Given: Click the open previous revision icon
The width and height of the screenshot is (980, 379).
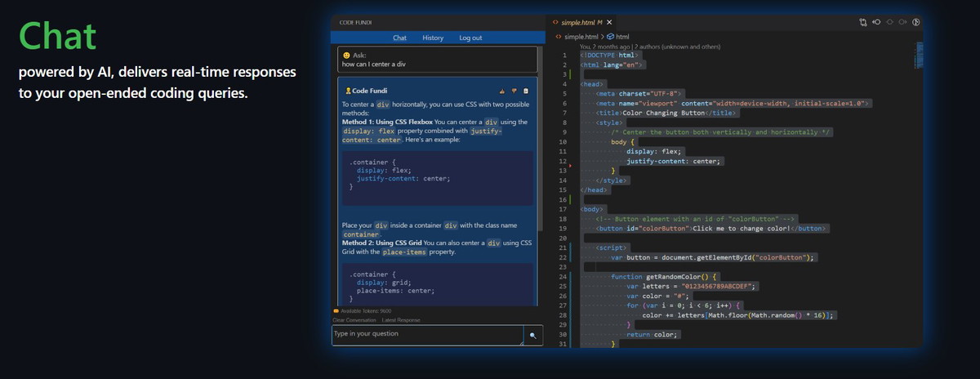Looking at the screenshot, I should click(x=876, y=22).
